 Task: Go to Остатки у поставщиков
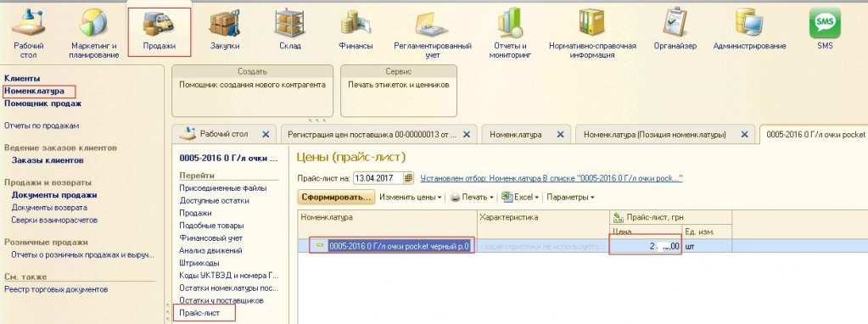click(x=221, y=300)
